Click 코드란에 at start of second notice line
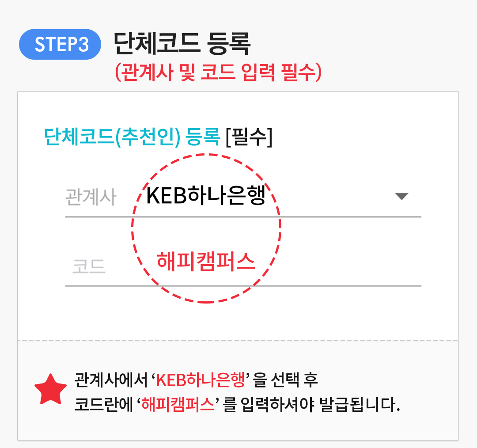Viewport: 477px width, 448px height. [x=104, y=404]
